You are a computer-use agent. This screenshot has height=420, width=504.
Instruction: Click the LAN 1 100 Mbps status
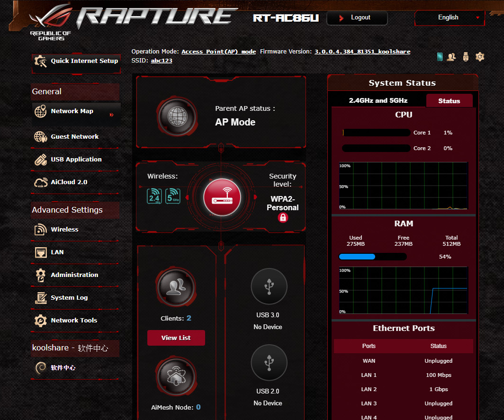439,375
